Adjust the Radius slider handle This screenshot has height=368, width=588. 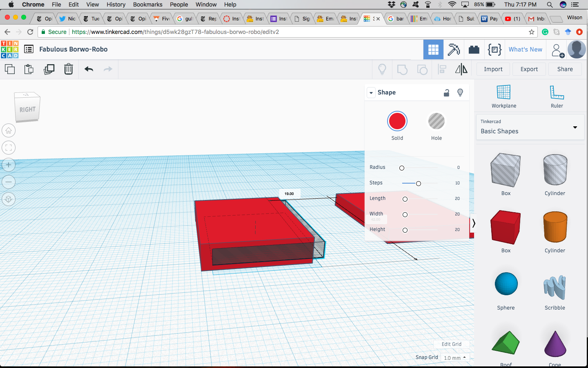click(402, 168)
